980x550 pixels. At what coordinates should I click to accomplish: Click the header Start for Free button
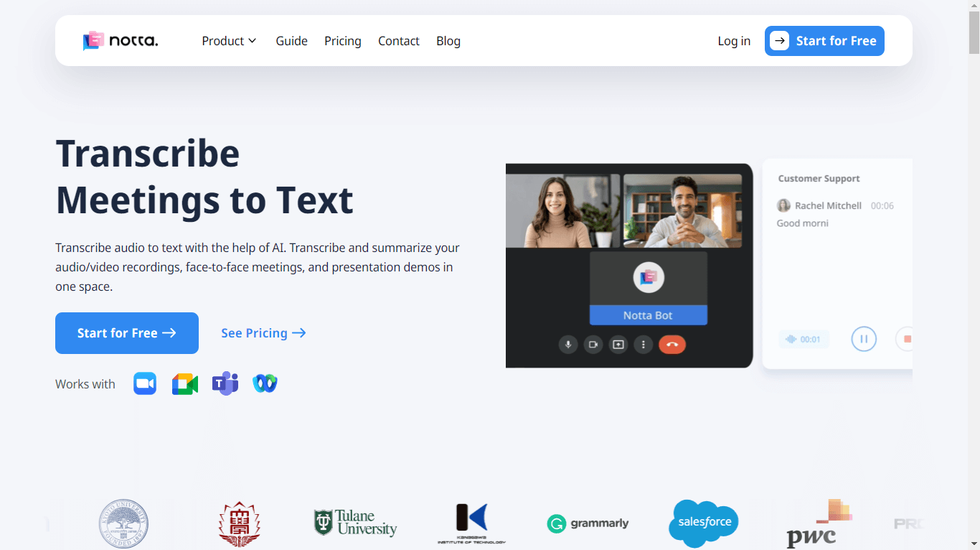tap(824, 41)
